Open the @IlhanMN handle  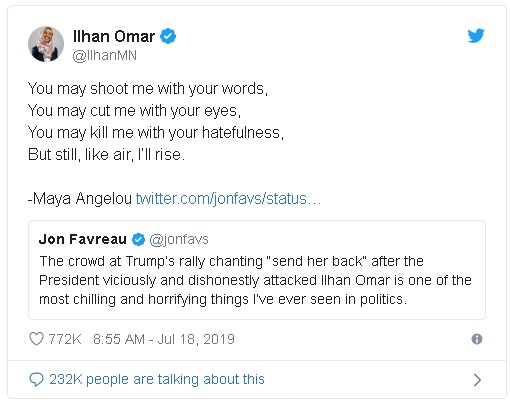point(105,55)
